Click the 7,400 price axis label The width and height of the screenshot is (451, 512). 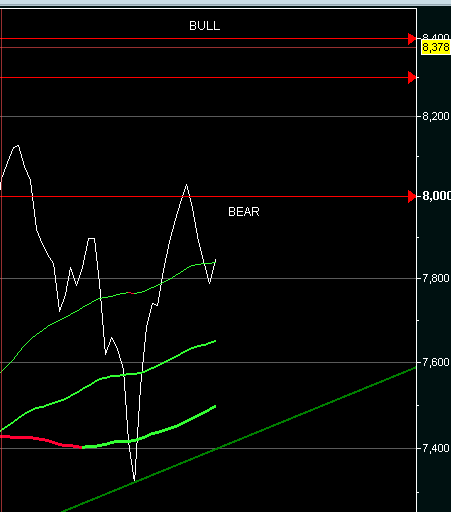coord(436,448)
